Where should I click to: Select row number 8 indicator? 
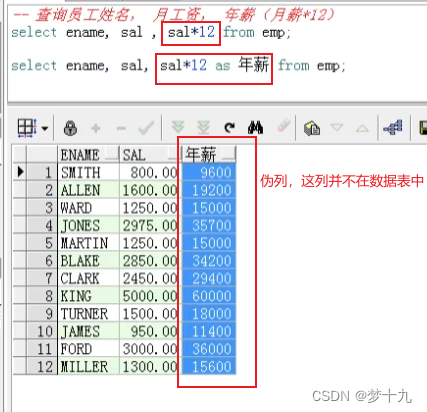coord(42,296)
